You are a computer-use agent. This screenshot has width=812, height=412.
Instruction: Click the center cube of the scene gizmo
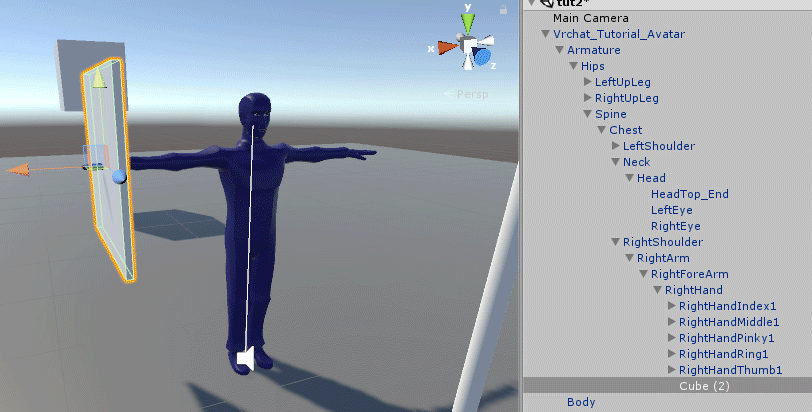point(469,47)
